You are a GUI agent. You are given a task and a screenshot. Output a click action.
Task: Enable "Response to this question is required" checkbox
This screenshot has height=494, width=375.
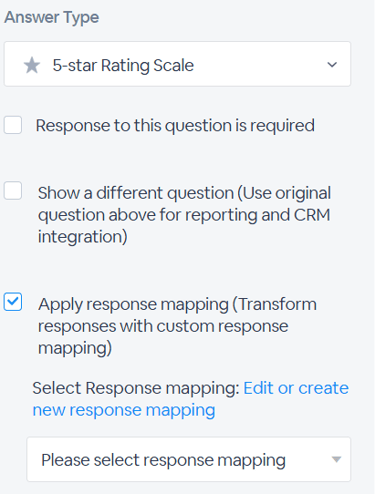(x=13, y=125)
